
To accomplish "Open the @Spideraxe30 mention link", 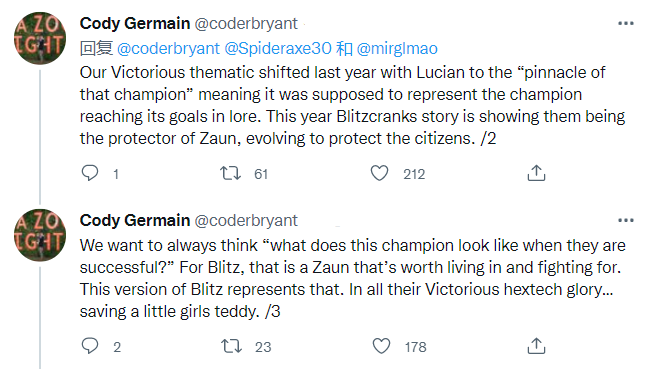I will point(278,49).
